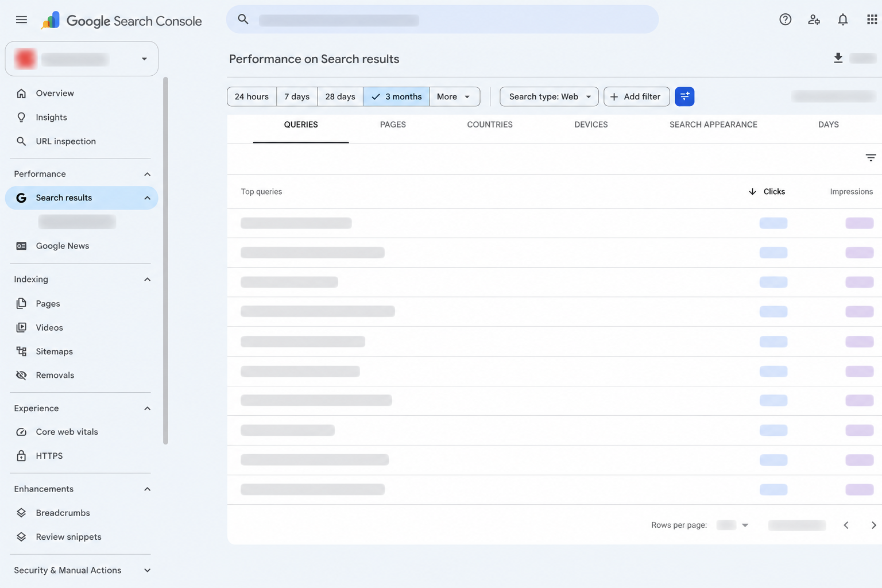882x588 pixels.
Task: Open the Google apps grid
Action: 872,20
